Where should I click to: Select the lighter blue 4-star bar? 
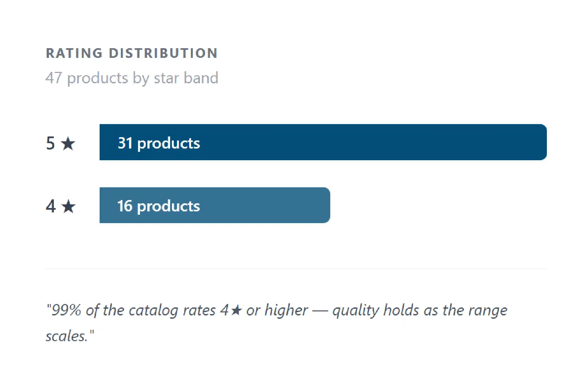click(215, 205)
